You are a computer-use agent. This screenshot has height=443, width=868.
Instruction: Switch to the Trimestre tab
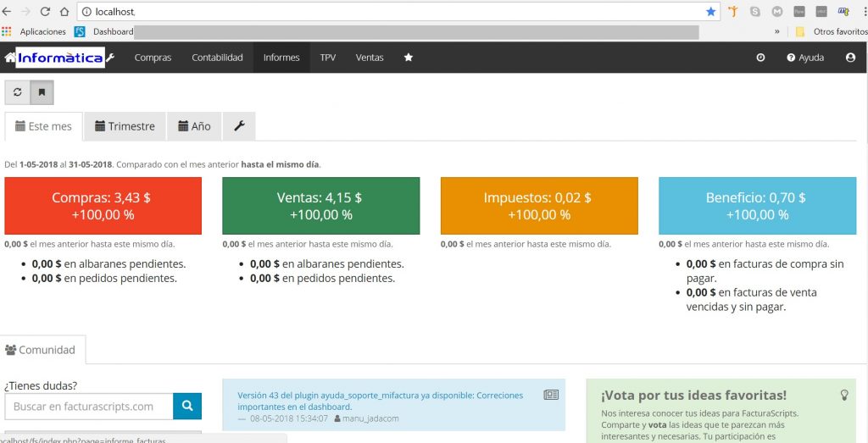[x=125, y=126]
